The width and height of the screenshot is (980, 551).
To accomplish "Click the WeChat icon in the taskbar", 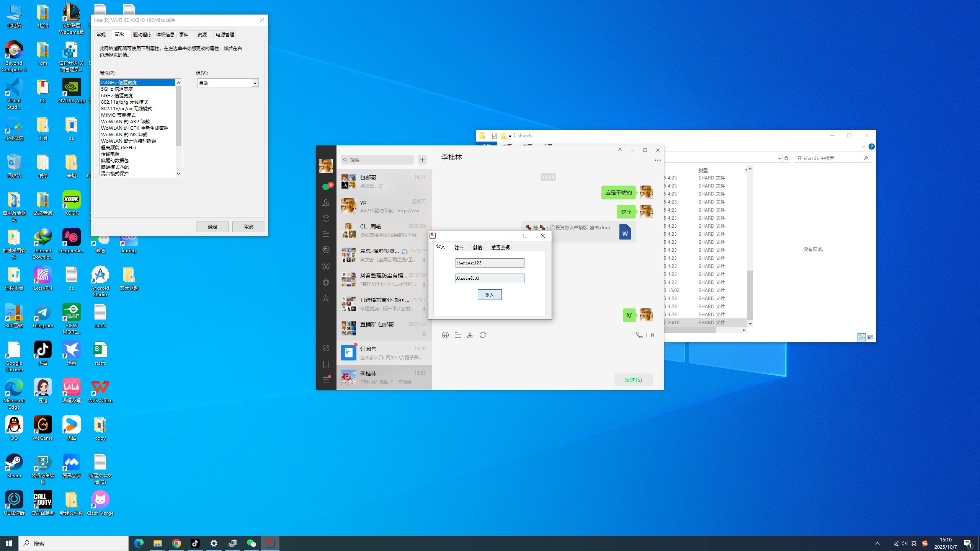I will pyautogui.click(x=251, y=543).
